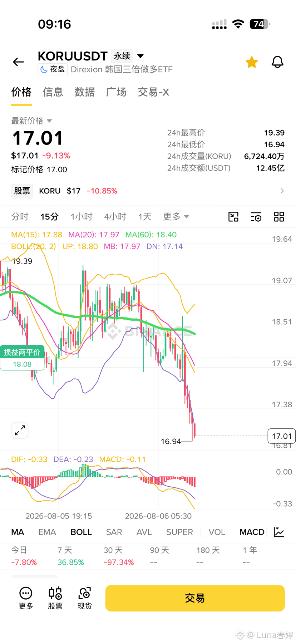Tap the 永续 contract type badge
The height and width of the screenshot is (644, 296).
coord(122,56)
